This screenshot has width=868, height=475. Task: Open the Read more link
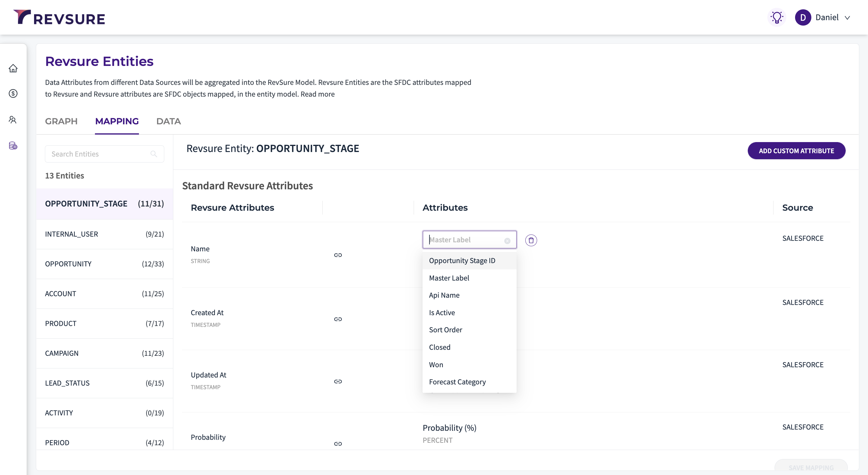[x=317, y=94]
